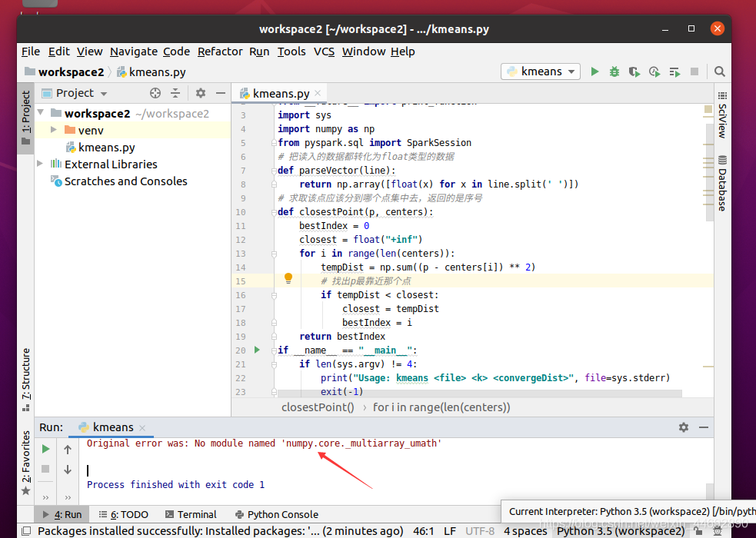Click the run gutter arrow on line 20
Screen dimensions: 756x538
click(257, 350)
